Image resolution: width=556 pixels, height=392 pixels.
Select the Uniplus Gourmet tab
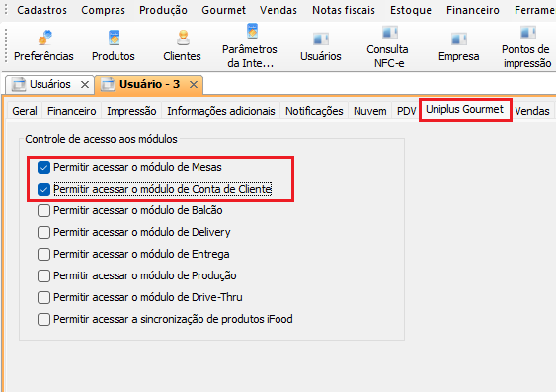[464, 110]
